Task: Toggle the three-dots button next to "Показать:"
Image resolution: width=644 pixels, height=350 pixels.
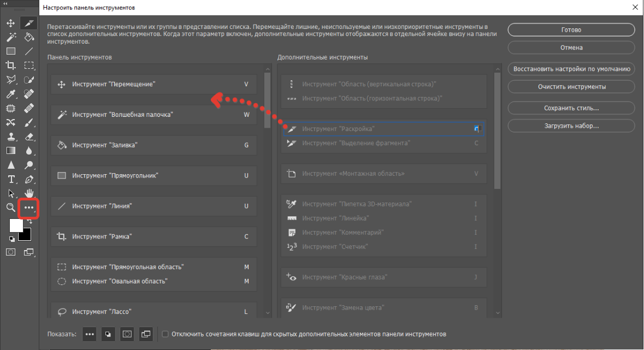Action: (x=90, y=334)
